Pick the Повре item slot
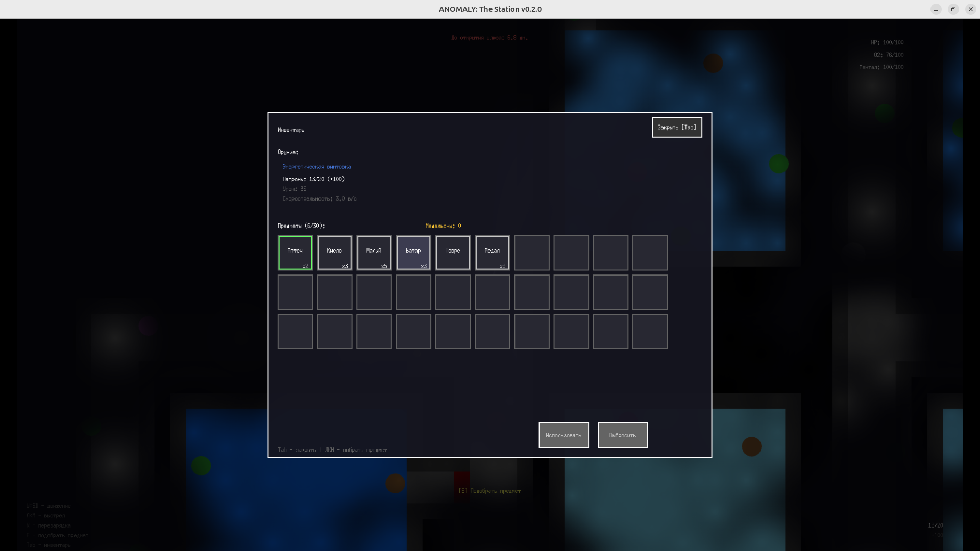Viewport: 980px width, 551px height. pos(453,253)
